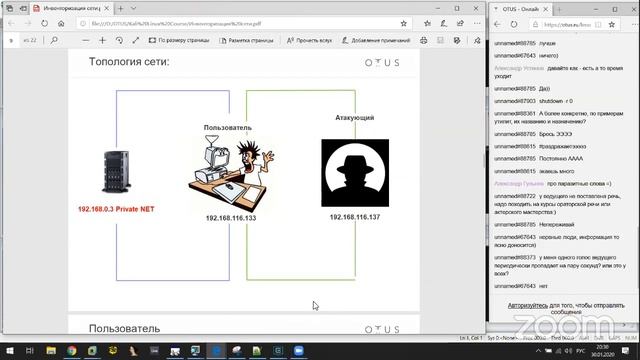Open the favorites hub in PDF window
This screenshot has width=640, height=360.
tap(427, 24)
